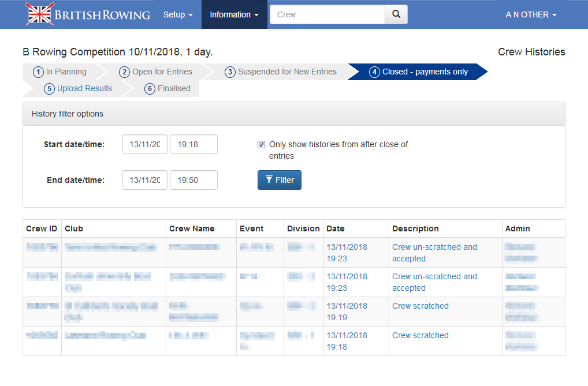
Task: Open first Crew un-scratched and accepted entry
Action: 434,253
